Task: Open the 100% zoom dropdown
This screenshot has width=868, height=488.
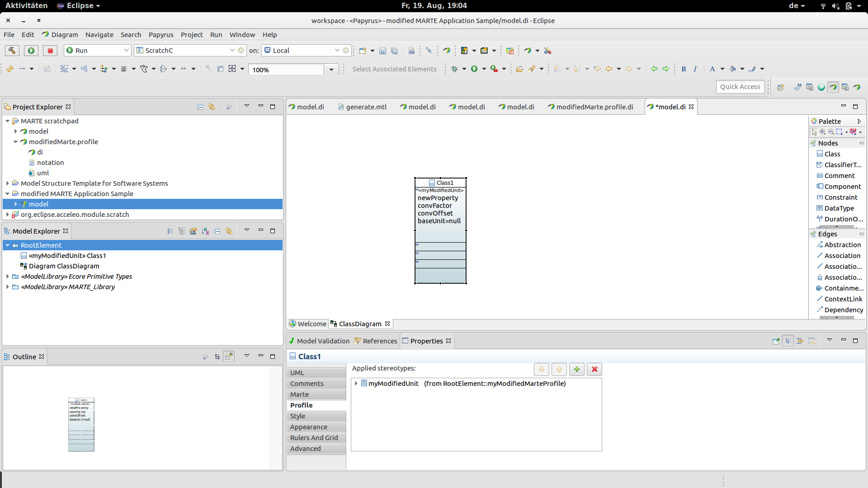Action: (331, 70)
